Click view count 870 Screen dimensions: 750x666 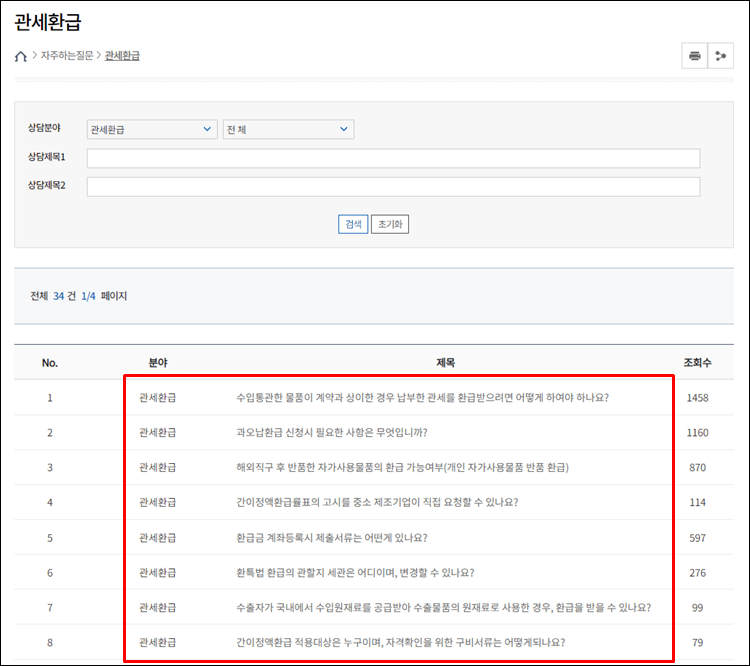(x=697, y=467)
